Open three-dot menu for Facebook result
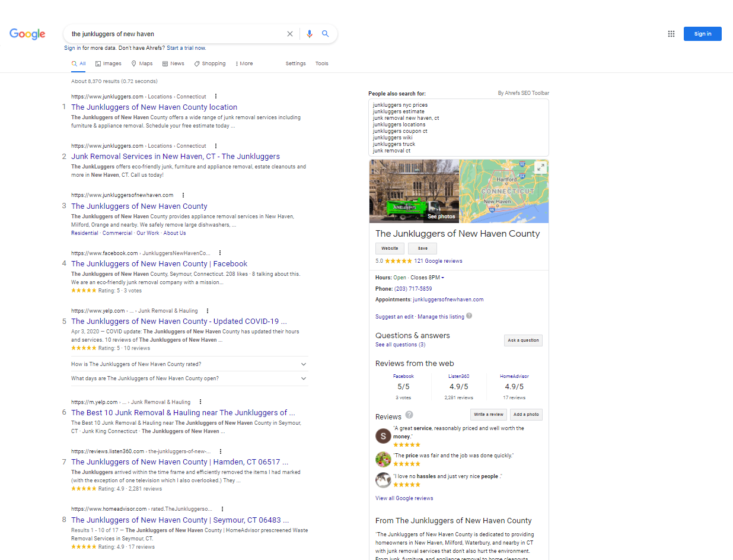 pyautogui.click(x=220, y=253)
